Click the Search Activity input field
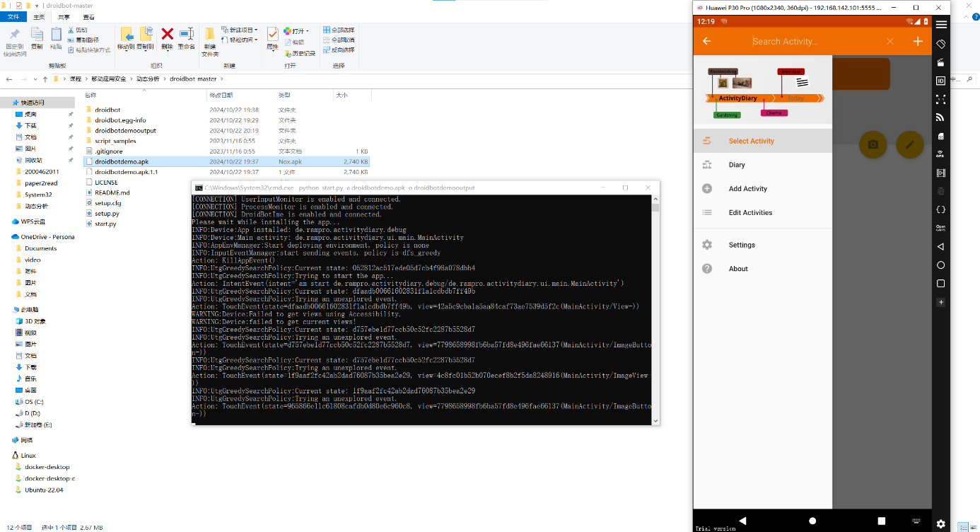 tap(813, 42)
